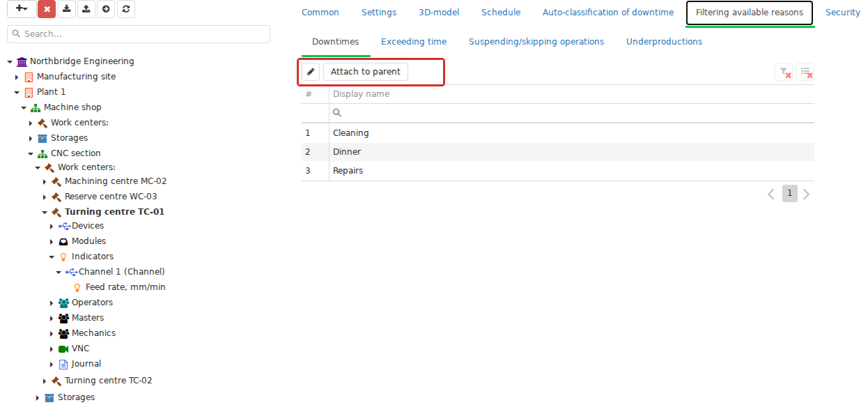Open the Settings tab
868x405 pixels.
click(379, 13)
